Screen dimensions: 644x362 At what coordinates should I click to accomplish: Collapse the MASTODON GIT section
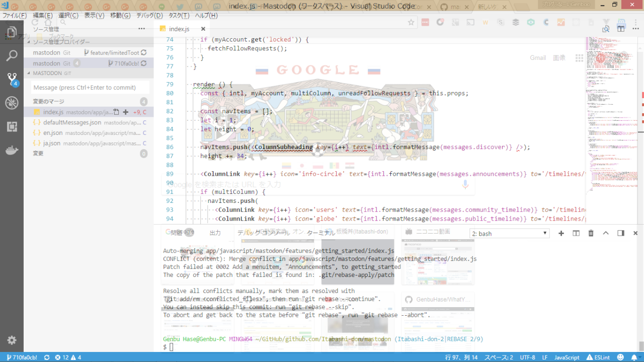tap(29, 74)
